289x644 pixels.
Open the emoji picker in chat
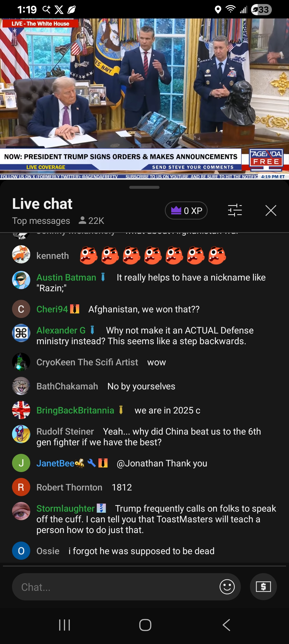(x=227, y=587)
